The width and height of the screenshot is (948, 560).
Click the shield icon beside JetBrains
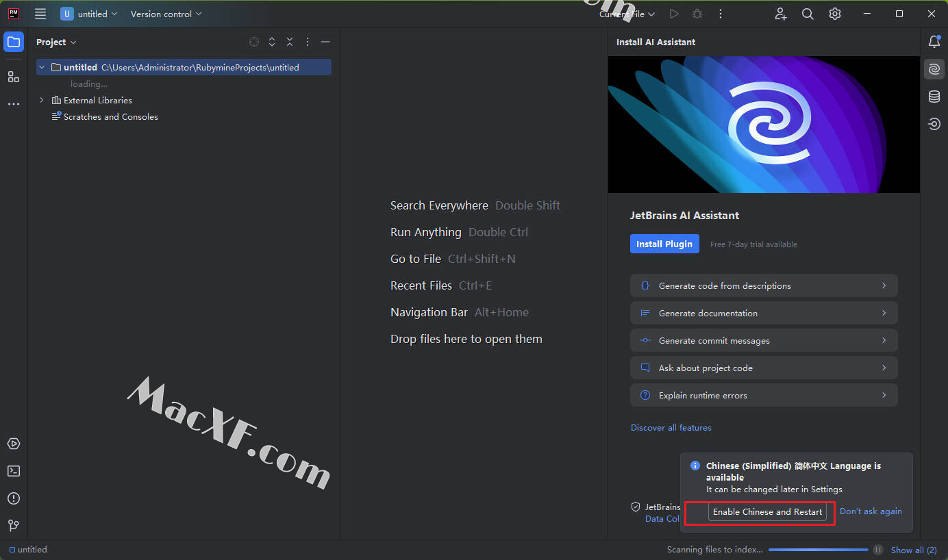[636, 507]
